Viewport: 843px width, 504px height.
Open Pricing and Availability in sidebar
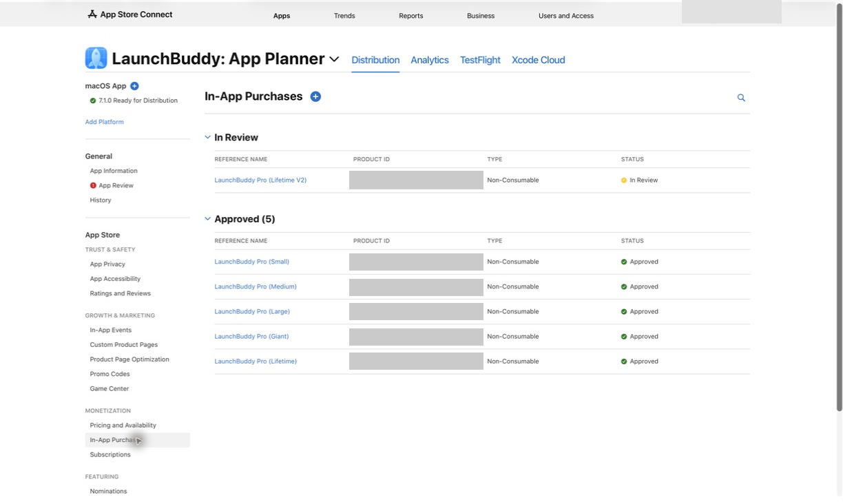pos(123,426)
